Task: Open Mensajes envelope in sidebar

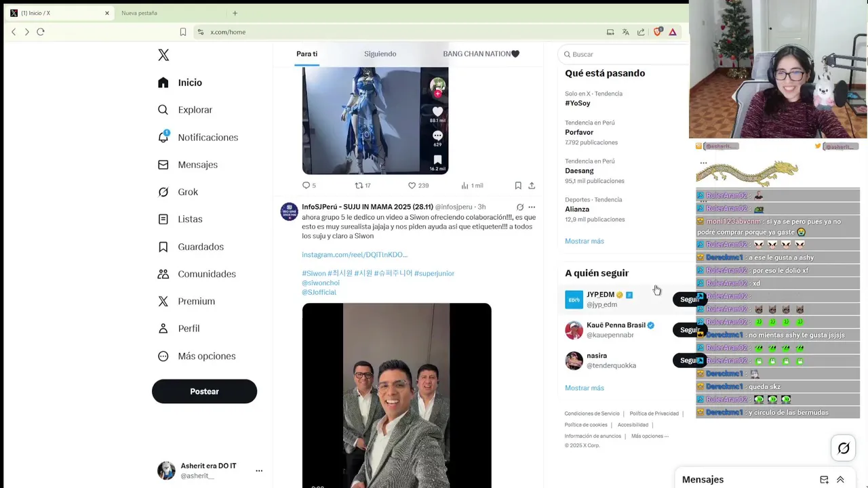Action: point(187,165)
